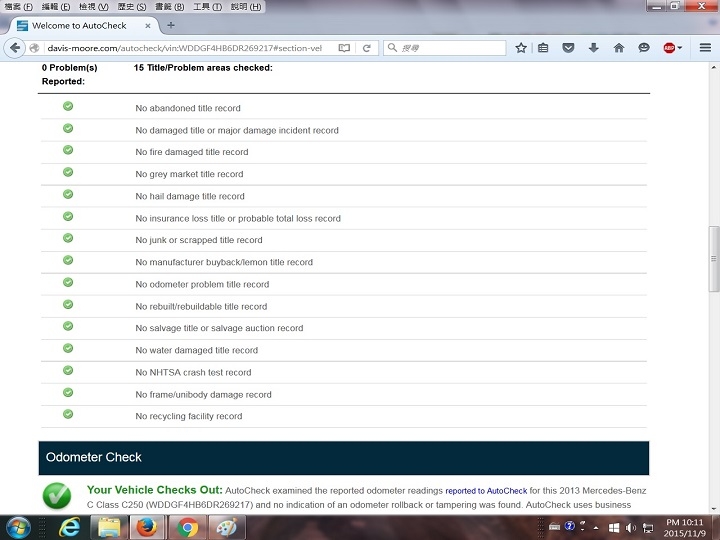720x540 pixels.
Task: Open the Windows Start button
Action: 18,527
